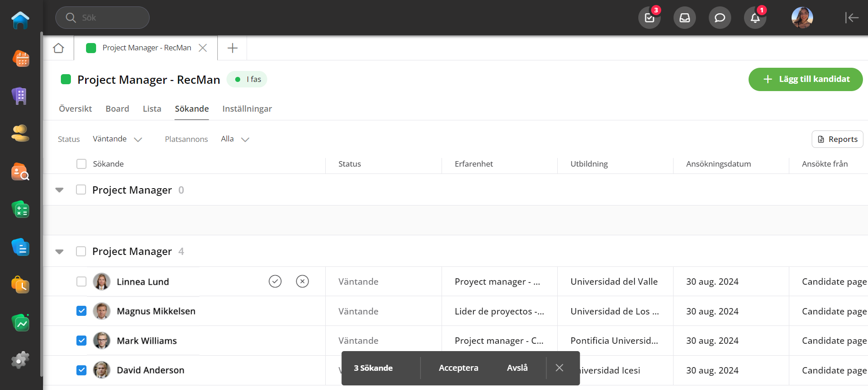Click the Ansökte från column header
868x390 pixels.
pyautogui.click(x=825, y=164)
